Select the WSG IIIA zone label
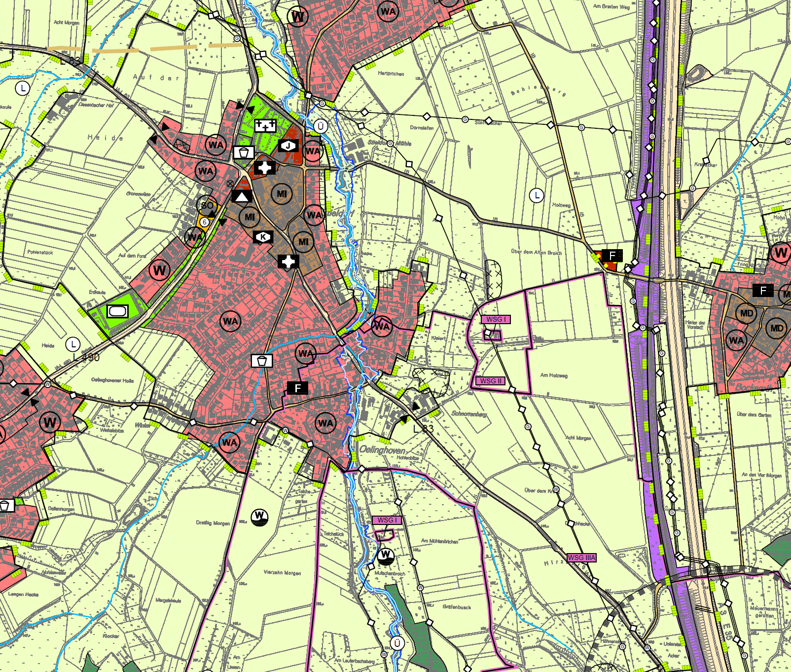This screenshot has width=791, height=672. pos(581,558)
